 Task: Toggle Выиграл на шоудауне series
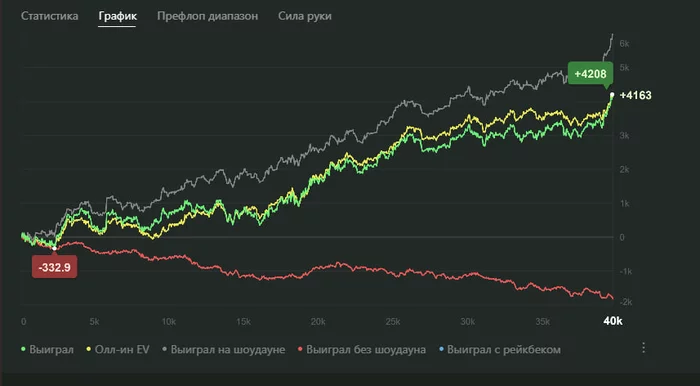pyautogui.click(x=224, y=349)
